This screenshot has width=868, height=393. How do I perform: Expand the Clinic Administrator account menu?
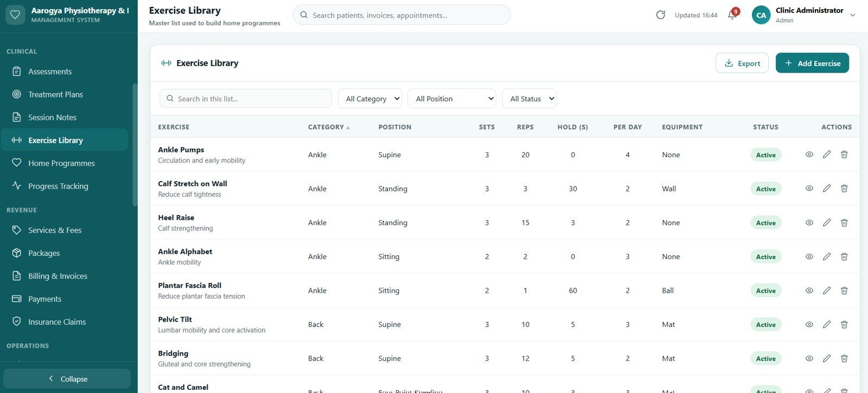pos(853,15)
